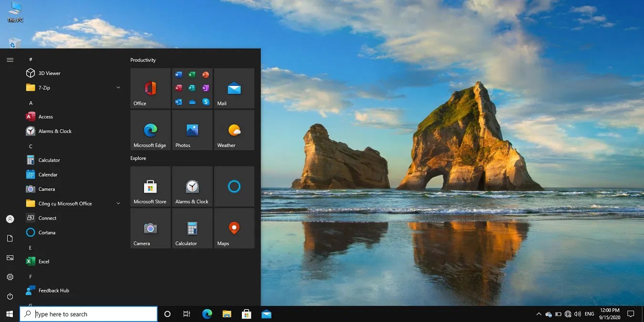Open the Alarms & Clock tile in Explore group
Screen dimensions: 644x322
point(192,187)
